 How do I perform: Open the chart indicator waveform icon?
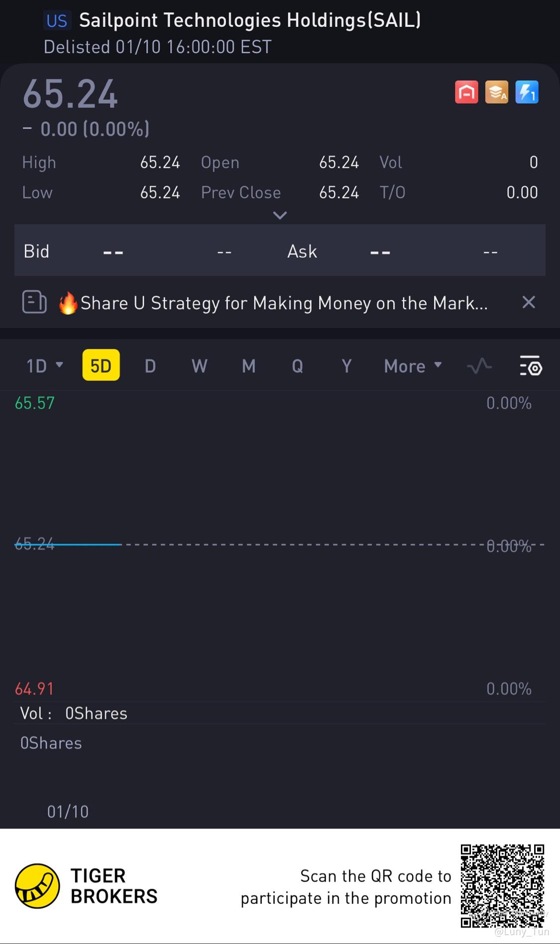(x=479, y=366)
